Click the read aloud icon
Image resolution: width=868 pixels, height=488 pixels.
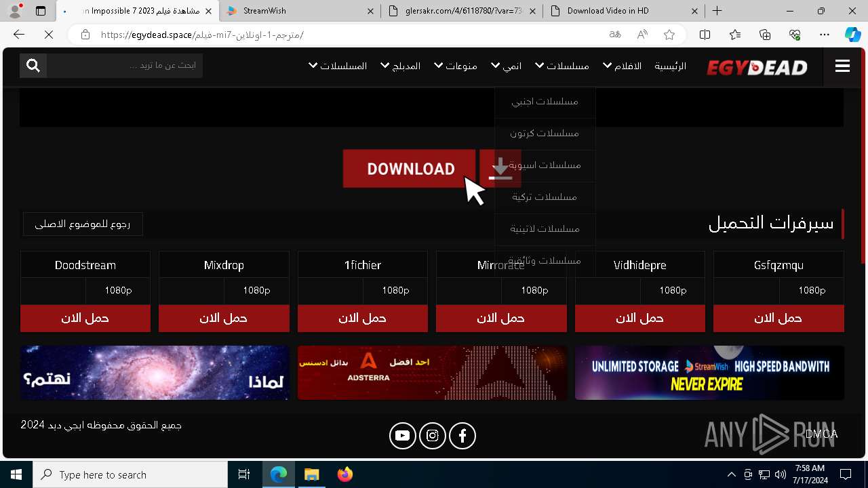[642, 35]
